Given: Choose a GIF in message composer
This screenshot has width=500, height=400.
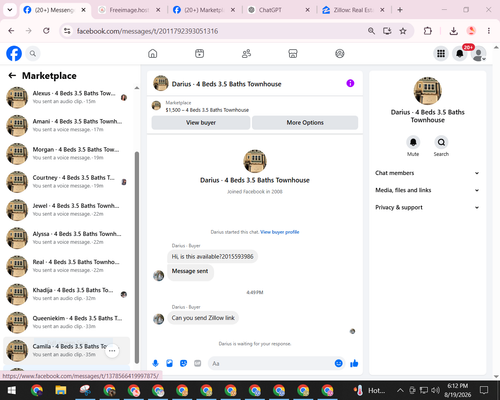Looking at the screenshot, I should tap(198, 363).
